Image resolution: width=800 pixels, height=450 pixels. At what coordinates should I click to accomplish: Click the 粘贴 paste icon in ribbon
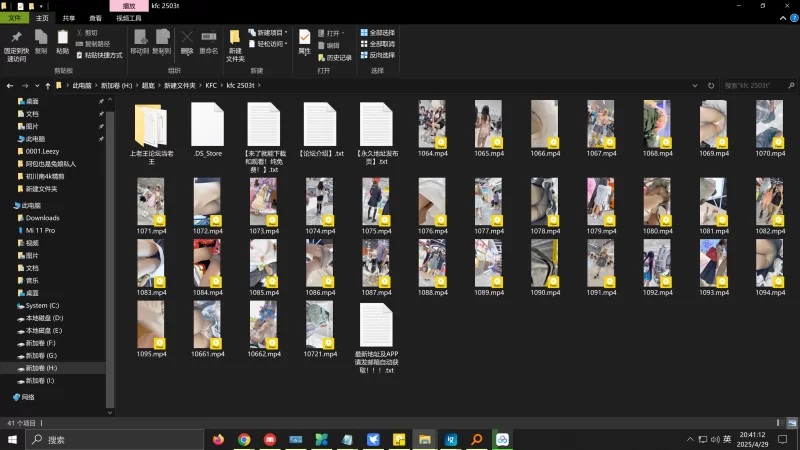63,38
